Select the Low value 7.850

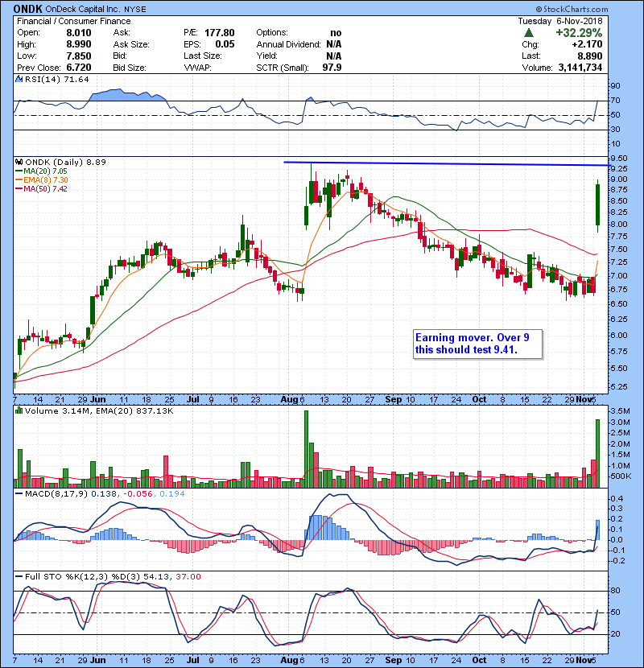click(79, 56)
